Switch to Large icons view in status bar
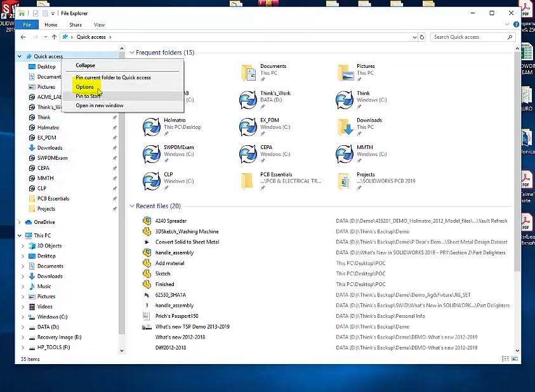Screen dimensions: 535x392 pos(515,358)
